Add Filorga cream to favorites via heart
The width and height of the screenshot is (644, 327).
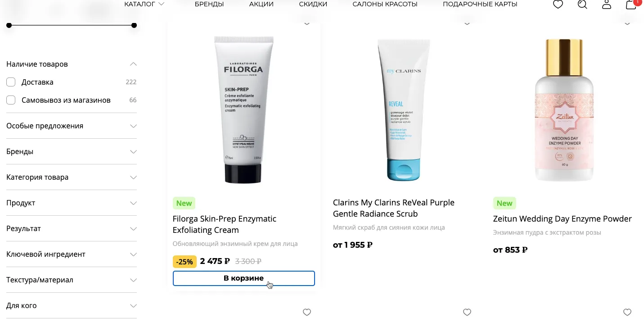[307, 23]
